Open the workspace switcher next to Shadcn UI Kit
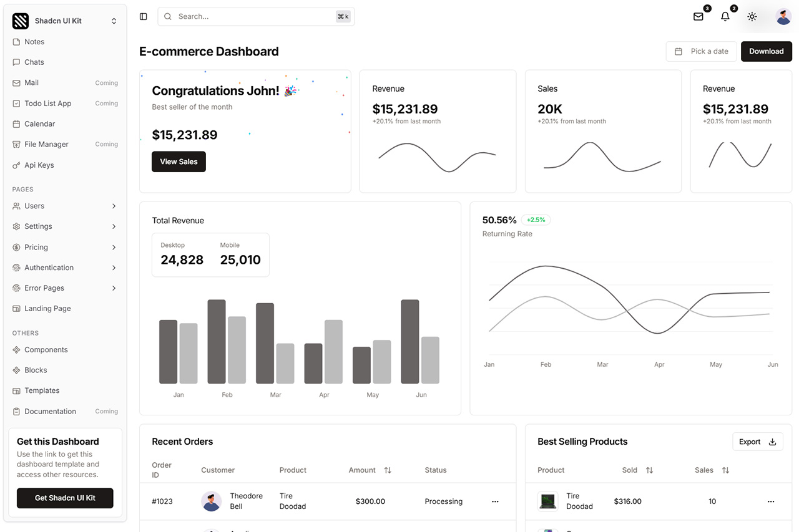Image resolution: width=799 pixels, height=532 pixels. coord(114,21)
